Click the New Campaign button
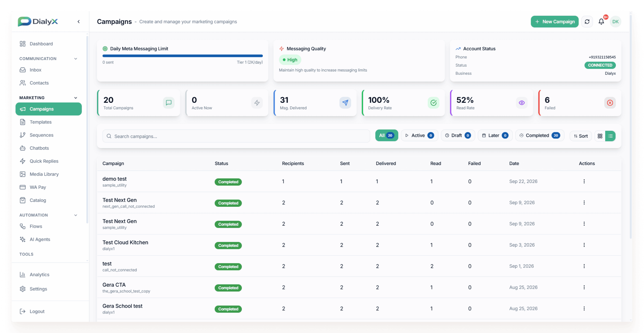This screenshot has width=644, height=333. (555, 22)
